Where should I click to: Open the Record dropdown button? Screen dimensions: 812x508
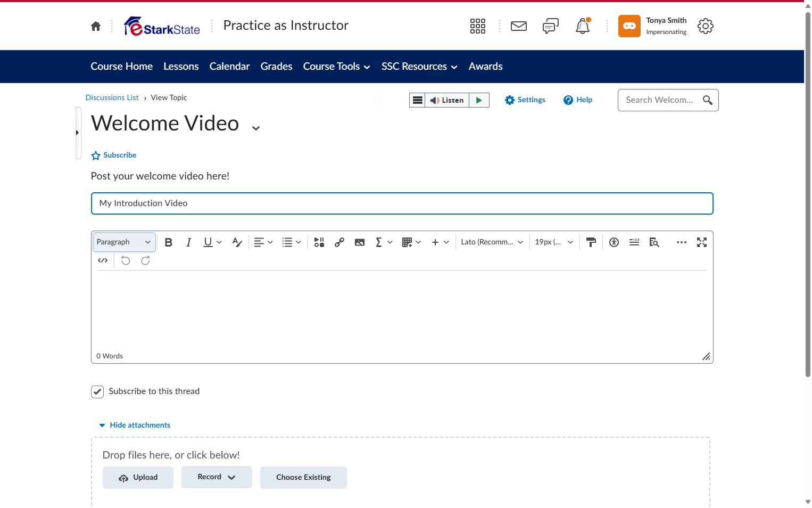217,477
